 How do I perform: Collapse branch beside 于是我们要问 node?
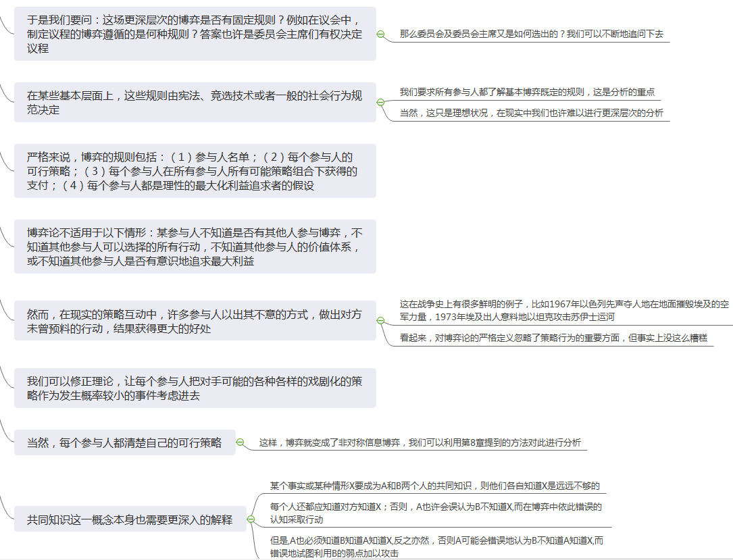380,34
